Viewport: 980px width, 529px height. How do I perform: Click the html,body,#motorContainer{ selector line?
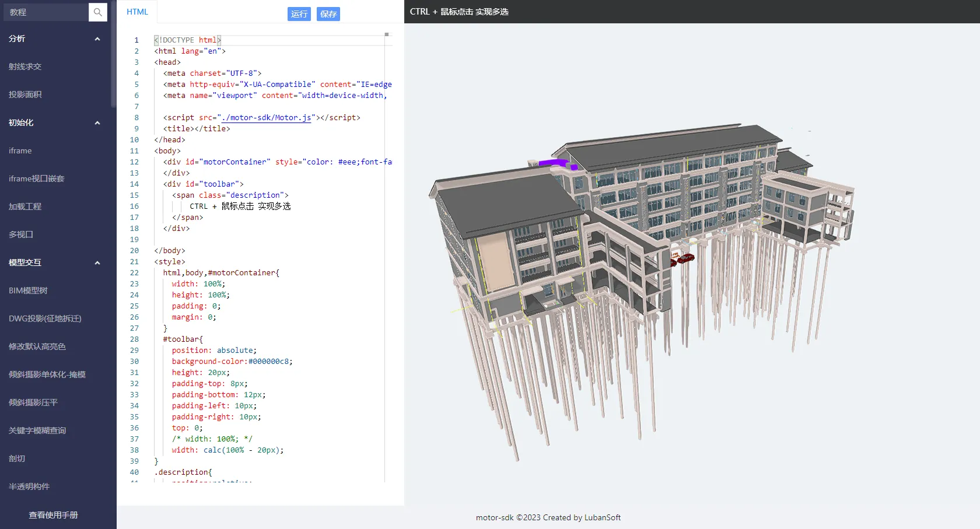point(221,273)
